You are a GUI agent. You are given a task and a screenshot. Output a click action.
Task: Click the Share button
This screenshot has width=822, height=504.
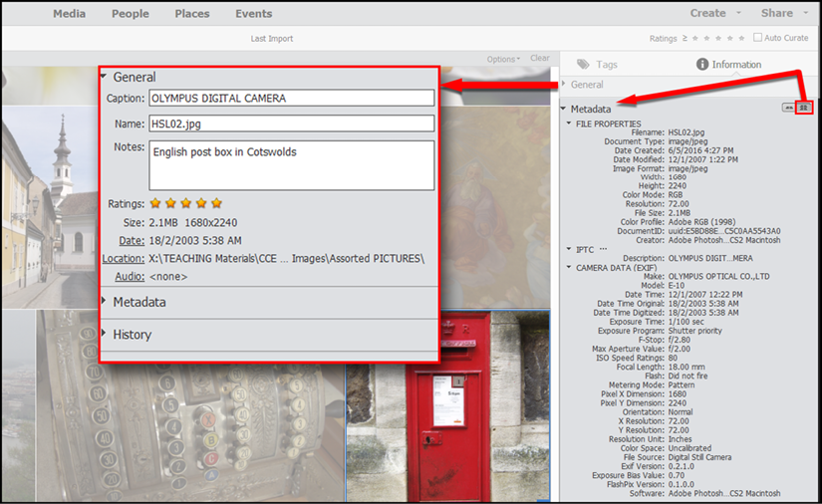point(777,13)
